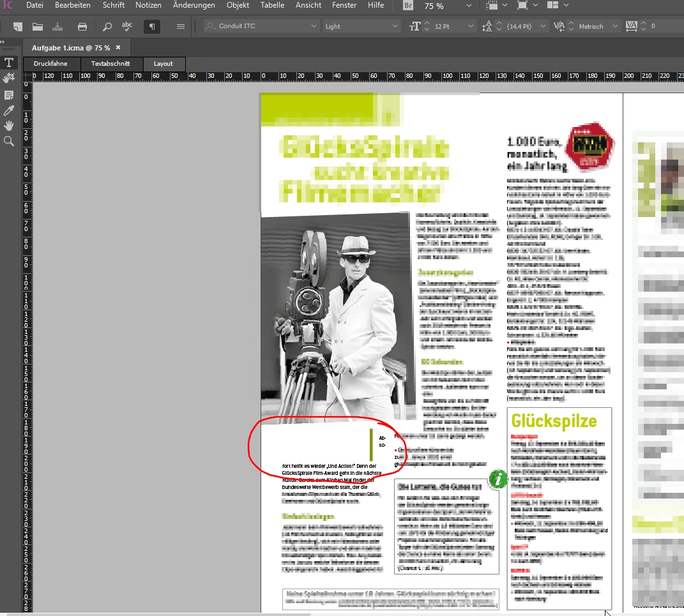Click the view options icon
Screen dimensions: 684x616
[x=492, y=5]
